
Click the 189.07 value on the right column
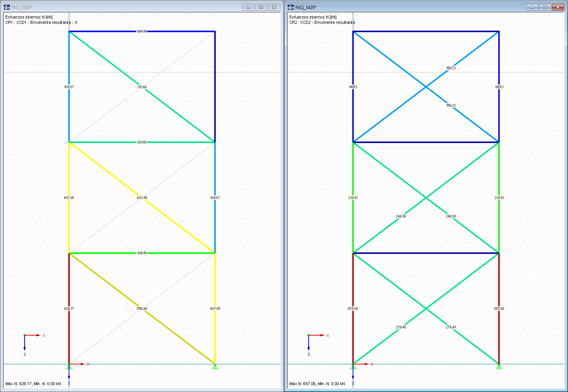coord(215,198)
